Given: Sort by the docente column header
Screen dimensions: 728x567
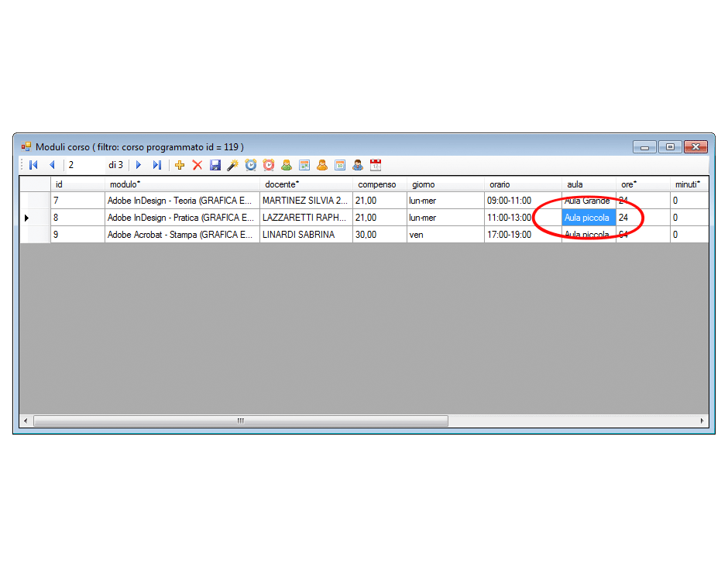Looking at the screenshot, I should 306,184.
